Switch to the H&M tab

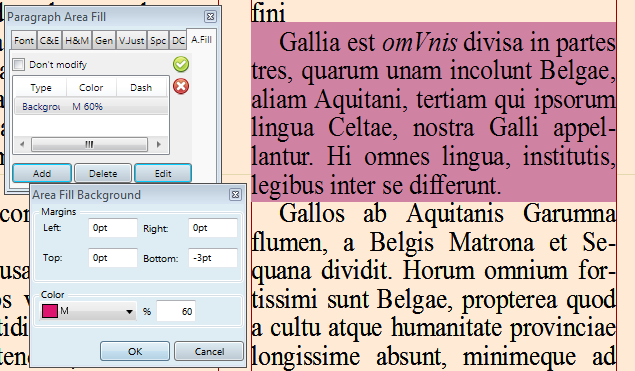(x=77, y=41)
